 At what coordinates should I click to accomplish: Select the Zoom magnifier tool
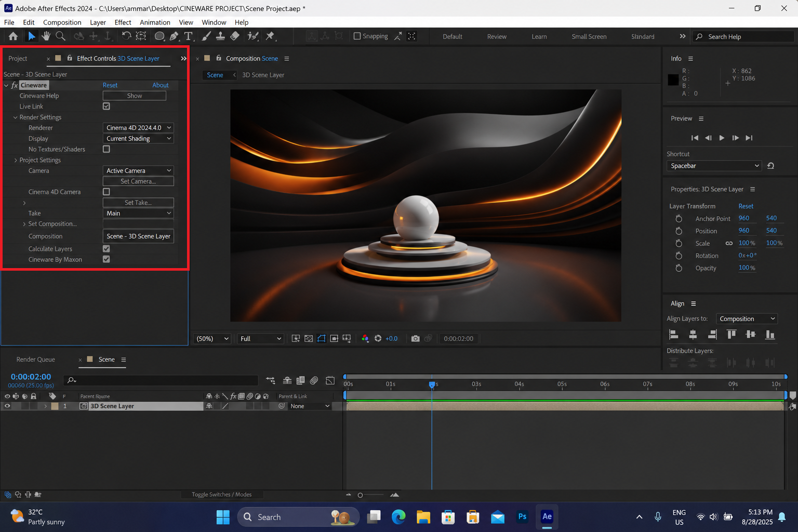(x=60, y=36)
